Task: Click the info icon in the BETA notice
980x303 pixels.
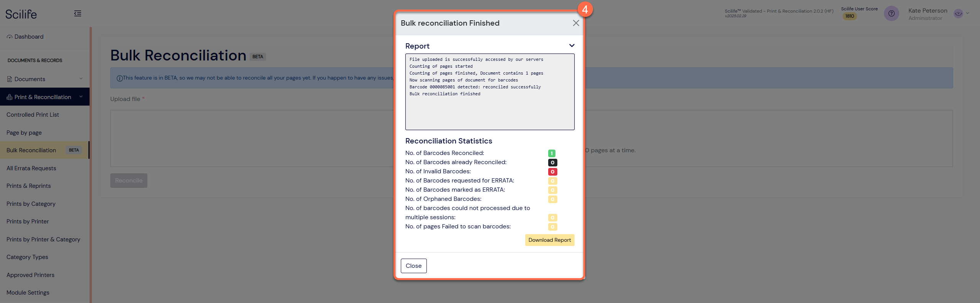Action: pos(119,78)
